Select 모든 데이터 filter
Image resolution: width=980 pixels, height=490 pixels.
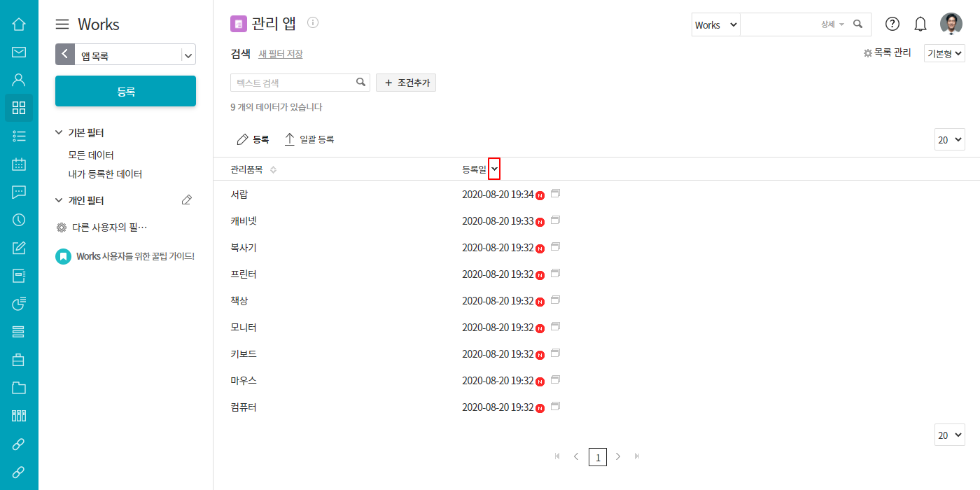pyautogui.click(x=91, y=155)
